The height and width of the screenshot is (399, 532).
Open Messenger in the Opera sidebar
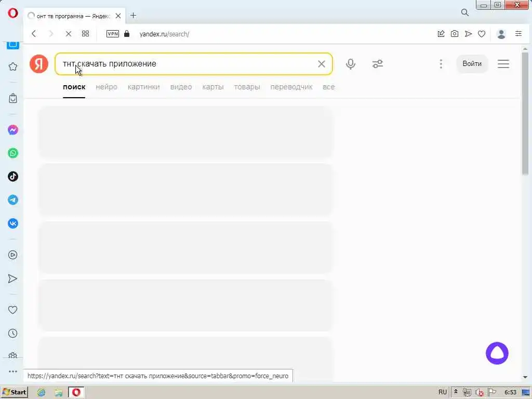[13, 130]
